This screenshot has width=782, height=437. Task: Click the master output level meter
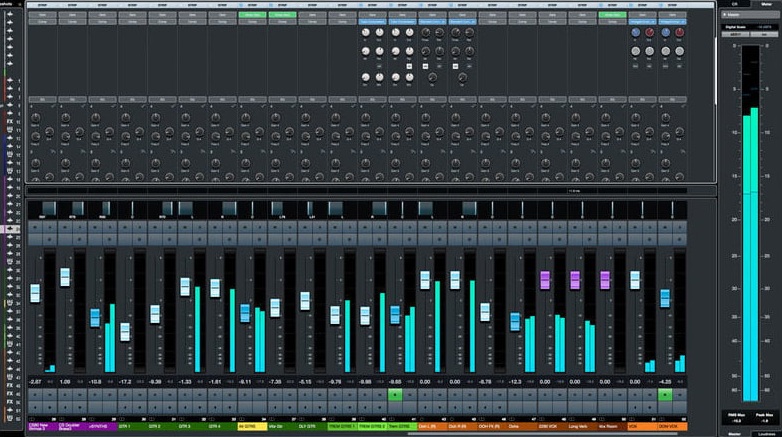point(751,223)
